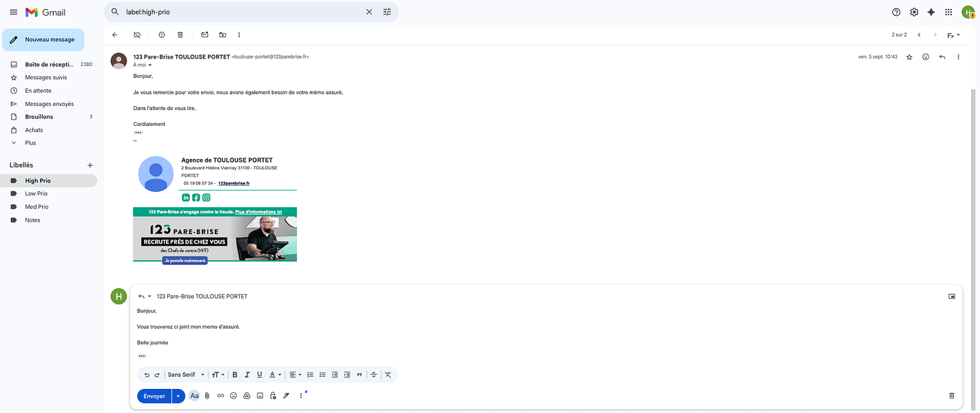980x413 pixels.
Task: Open the alignment dropdown
Action: [295, 374]
